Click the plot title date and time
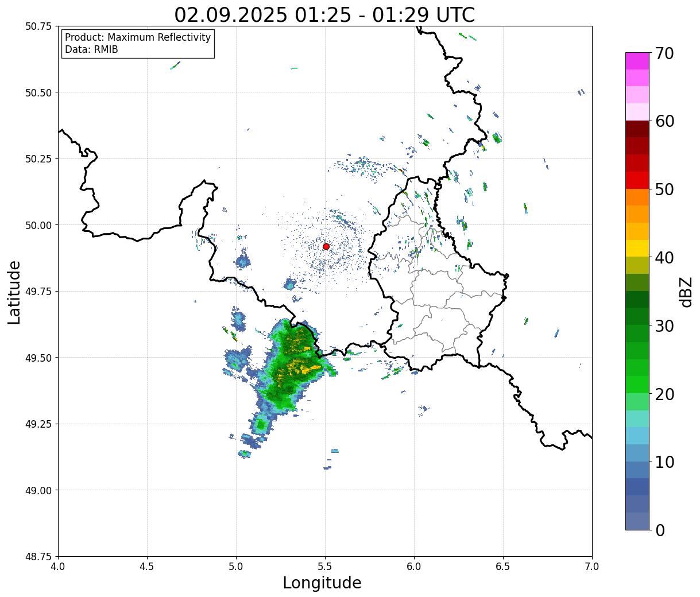Screen dimensions: 700x597 pyautogui.click(x=324, y=14)
